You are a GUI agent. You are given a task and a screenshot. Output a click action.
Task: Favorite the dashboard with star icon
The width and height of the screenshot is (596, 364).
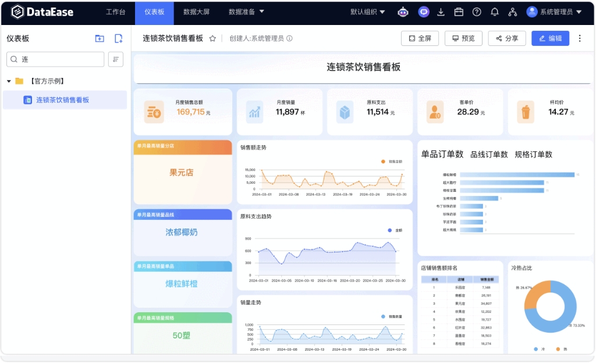tap(213, 38)
